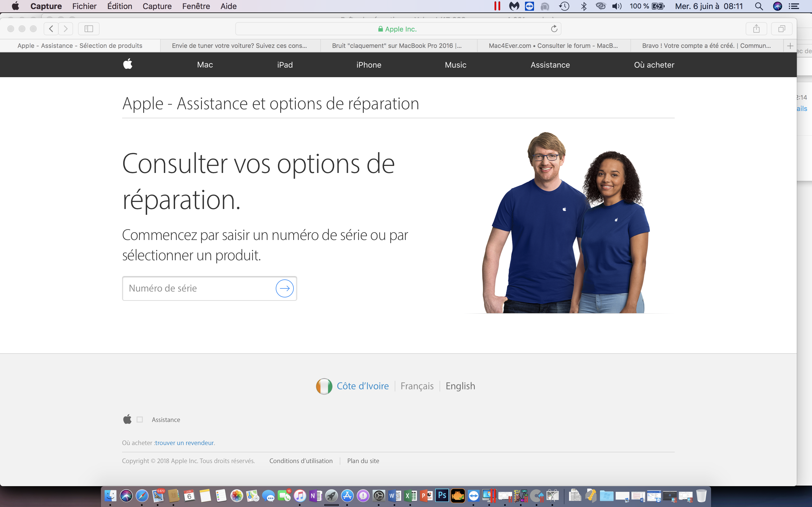Open Photoshop from the Dock
The image size is (812, 507).
[442, 496]
